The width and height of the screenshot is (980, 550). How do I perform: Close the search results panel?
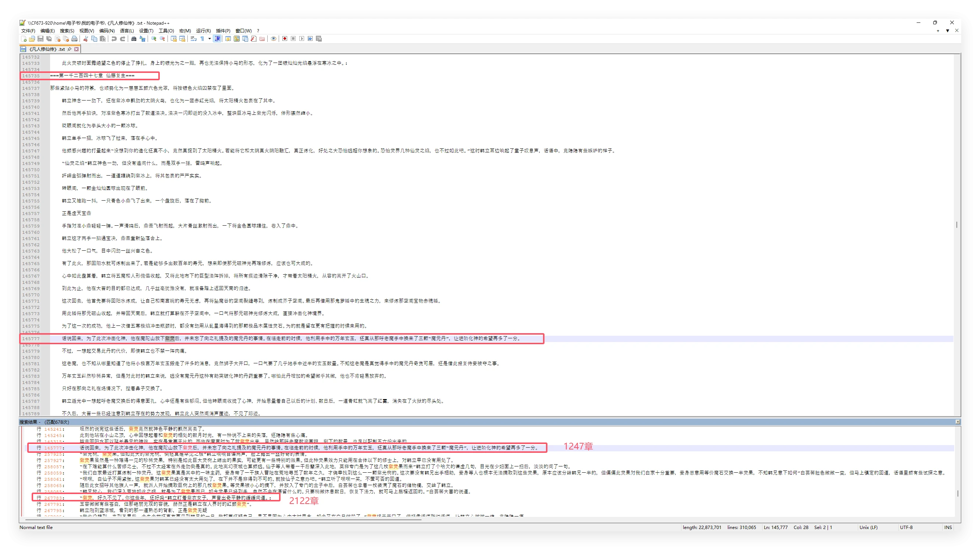(958, 422)
